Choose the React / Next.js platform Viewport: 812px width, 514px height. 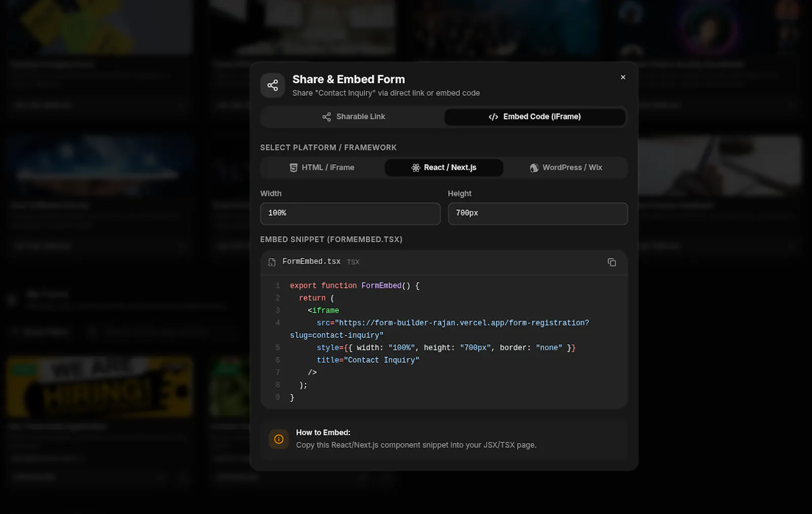point(444,168)
